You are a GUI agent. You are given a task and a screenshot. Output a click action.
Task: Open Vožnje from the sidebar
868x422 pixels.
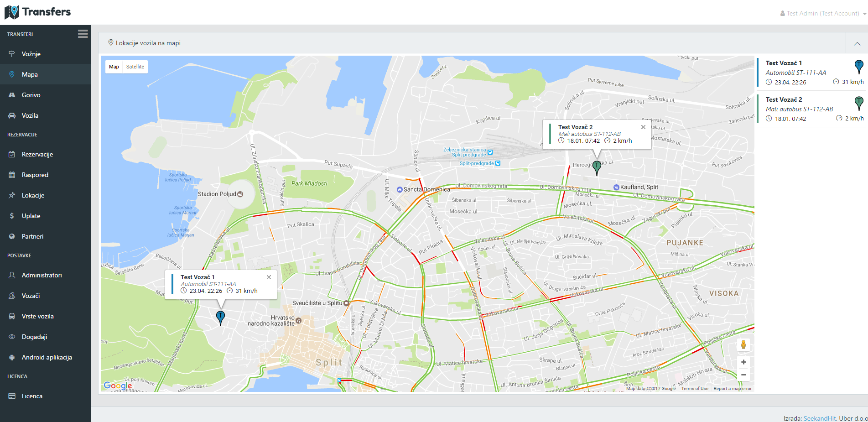coord(31,54)
